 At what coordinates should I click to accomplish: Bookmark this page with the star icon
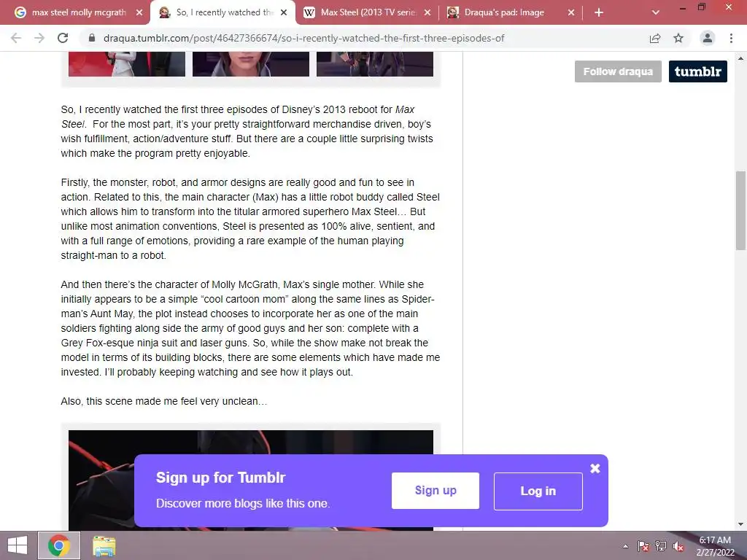pyautogui.click(x=678, y=38)
